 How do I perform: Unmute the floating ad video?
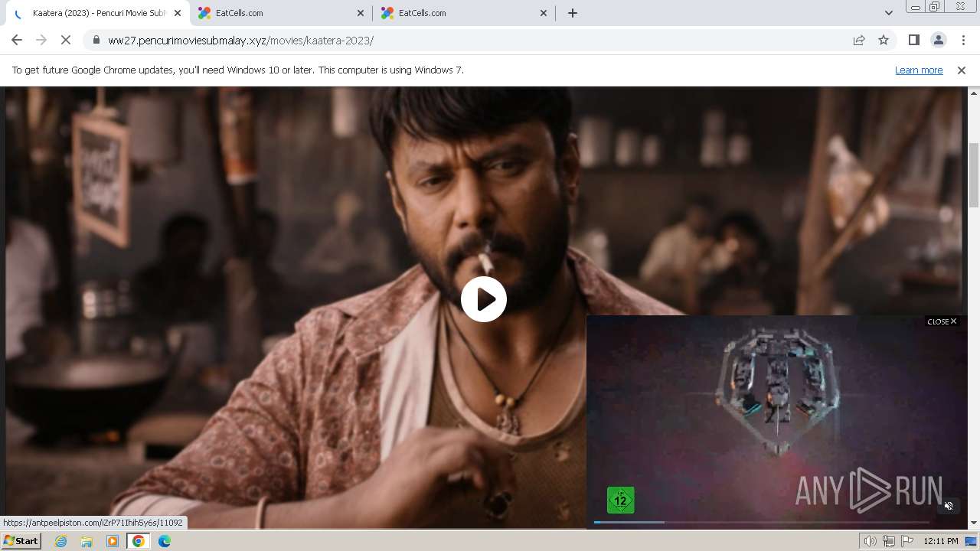949,506
